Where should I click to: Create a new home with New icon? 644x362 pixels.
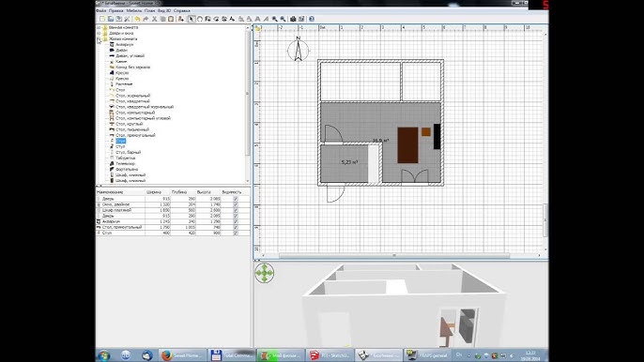click(x=102, y=19)
